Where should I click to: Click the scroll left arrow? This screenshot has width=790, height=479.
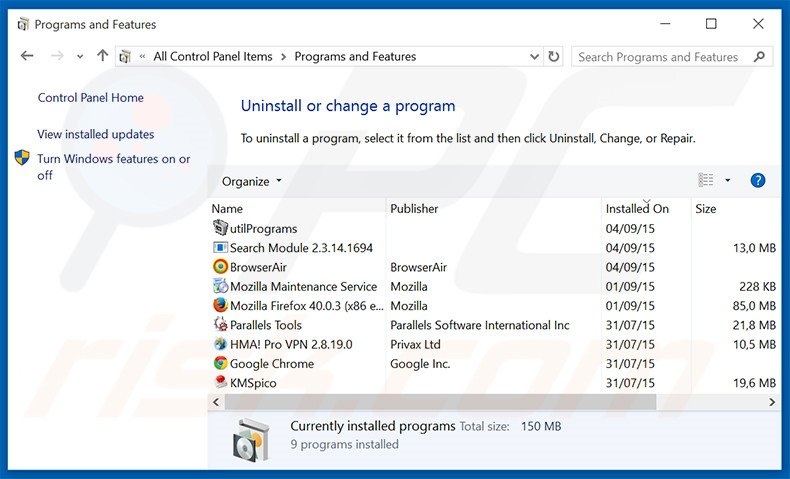[216, 402]
